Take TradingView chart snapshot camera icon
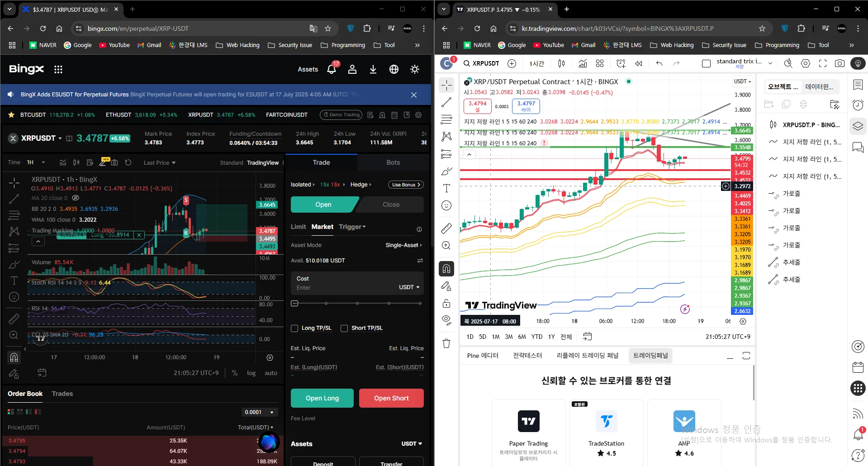The width and height of the screenshot is (868, 466). click(840, 63)
